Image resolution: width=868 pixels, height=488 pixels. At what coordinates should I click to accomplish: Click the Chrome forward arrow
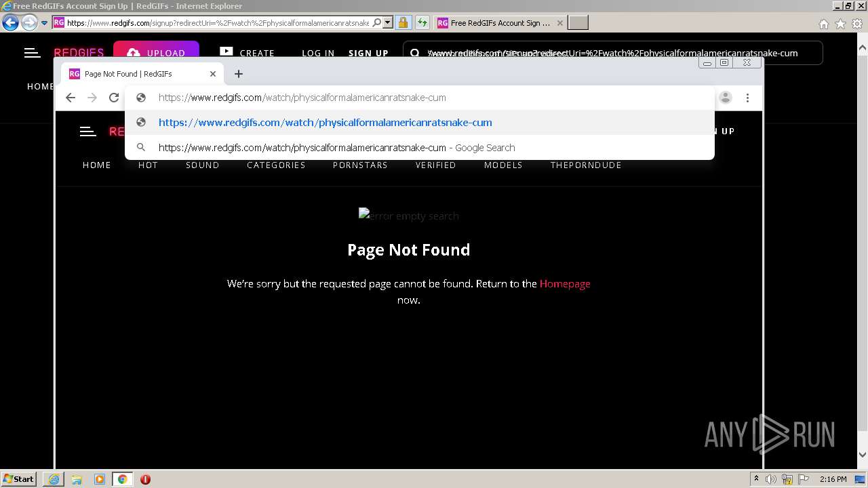[x=92, y=98]
